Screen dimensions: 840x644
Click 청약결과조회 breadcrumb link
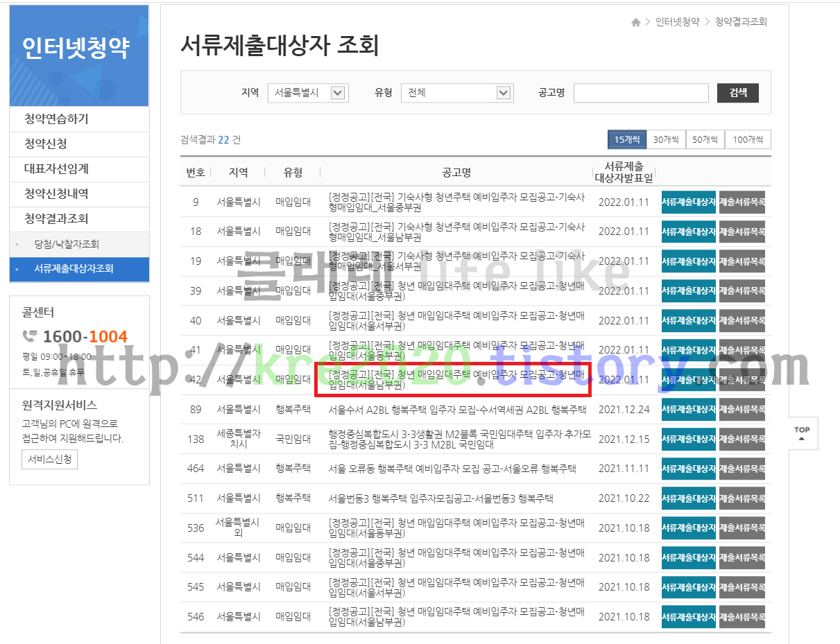pos(741,22)
